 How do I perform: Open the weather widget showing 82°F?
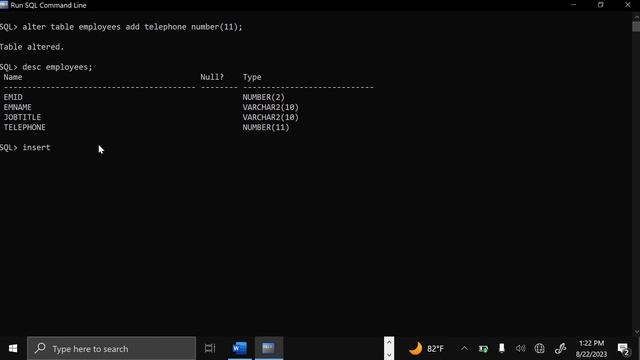pyautogui.click(x=426, y=349)
